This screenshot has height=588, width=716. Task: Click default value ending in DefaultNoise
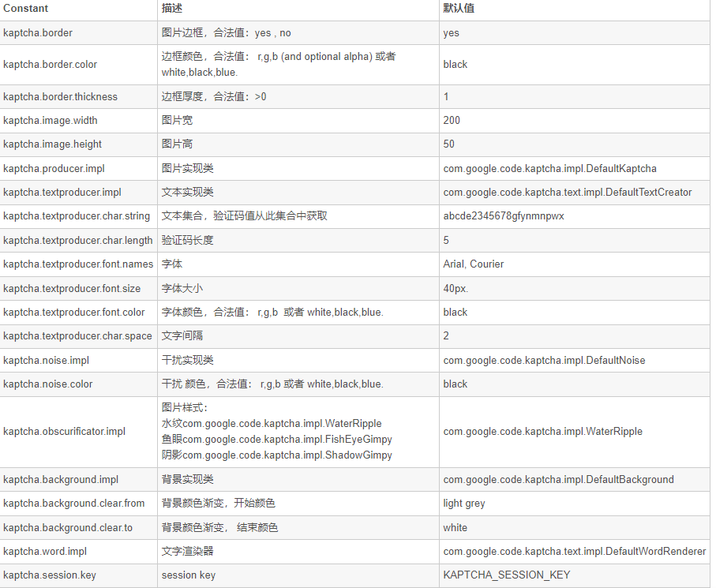pyautogui.click(x=545, y=360)
